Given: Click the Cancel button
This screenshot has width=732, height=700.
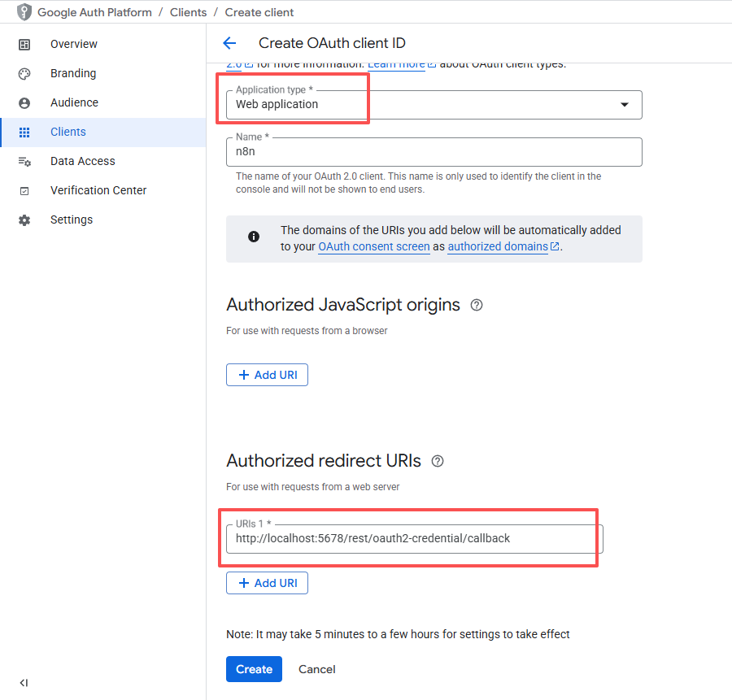Looking at the screenshot, I should click(x=316, y=669).
